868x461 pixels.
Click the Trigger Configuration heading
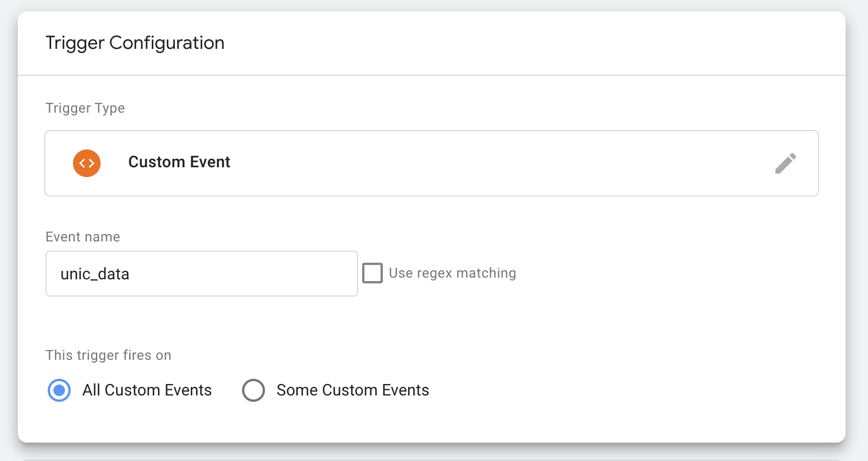135,43
